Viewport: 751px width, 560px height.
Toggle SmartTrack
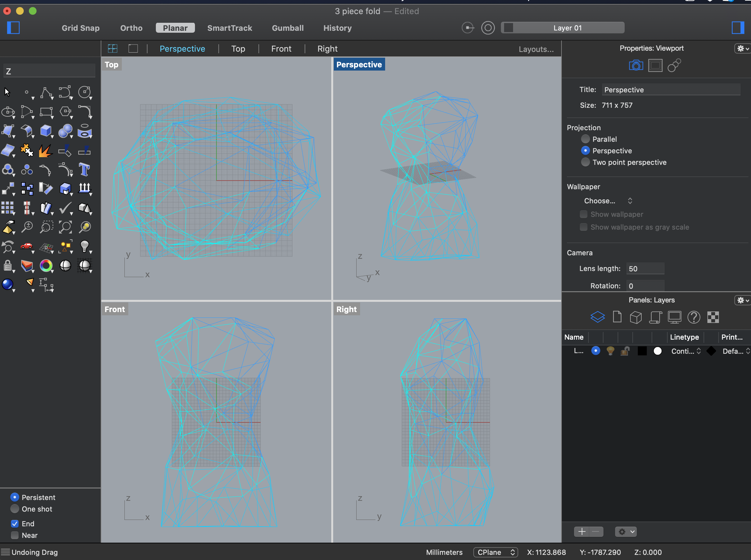click(229, 28)
